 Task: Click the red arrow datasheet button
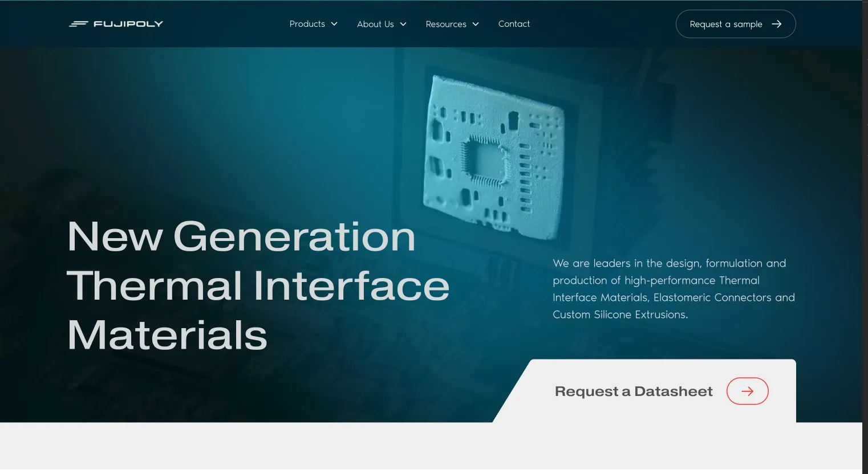coord(748,391)
